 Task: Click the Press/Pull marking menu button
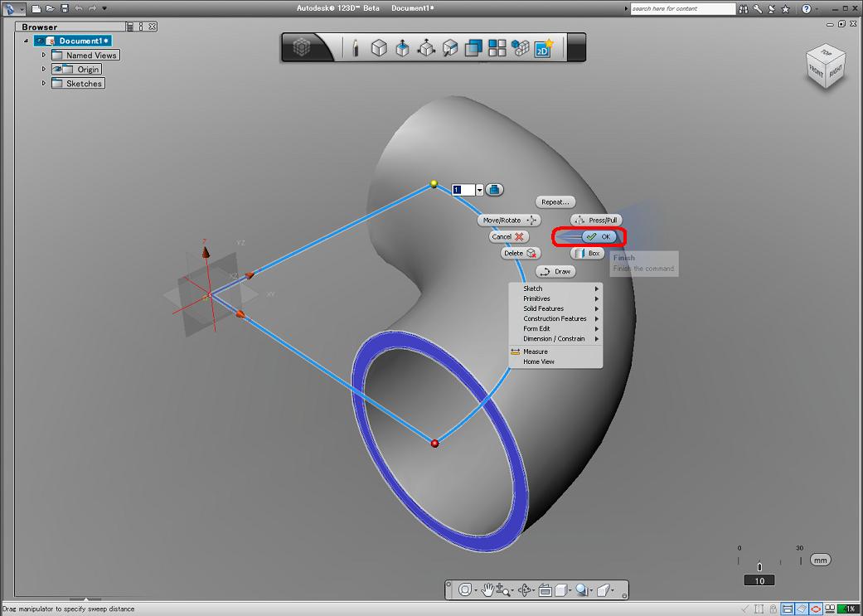(596, 221)
